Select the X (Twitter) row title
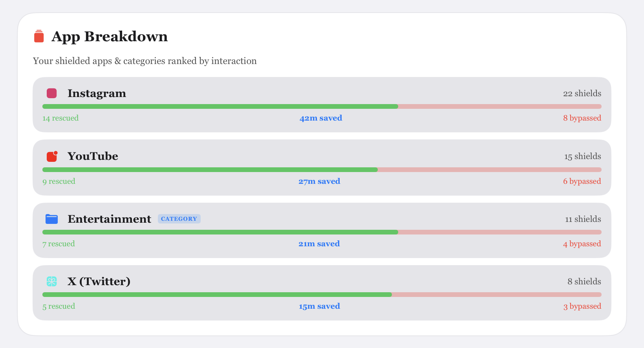The width and height of the screenshot is (644, 348). pos(99,281)
